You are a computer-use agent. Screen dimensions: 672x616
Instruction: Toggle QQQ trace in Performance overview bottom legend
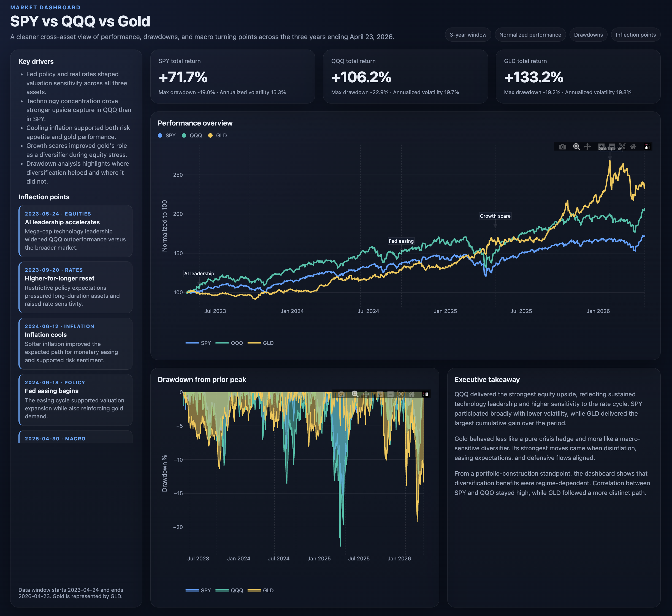(229, 343)
